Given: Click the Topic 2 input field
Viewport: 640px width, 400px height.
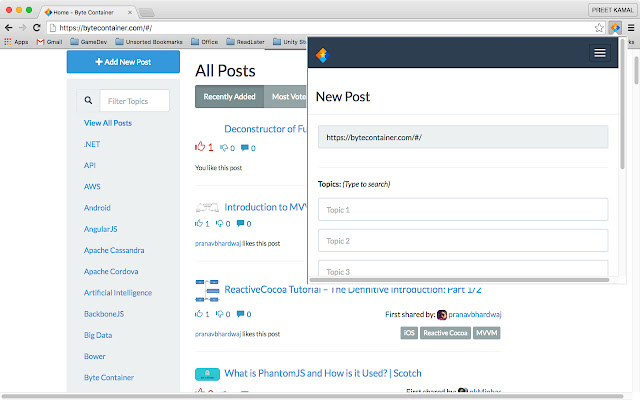Looking at the screenshot, I should (463, 240).
